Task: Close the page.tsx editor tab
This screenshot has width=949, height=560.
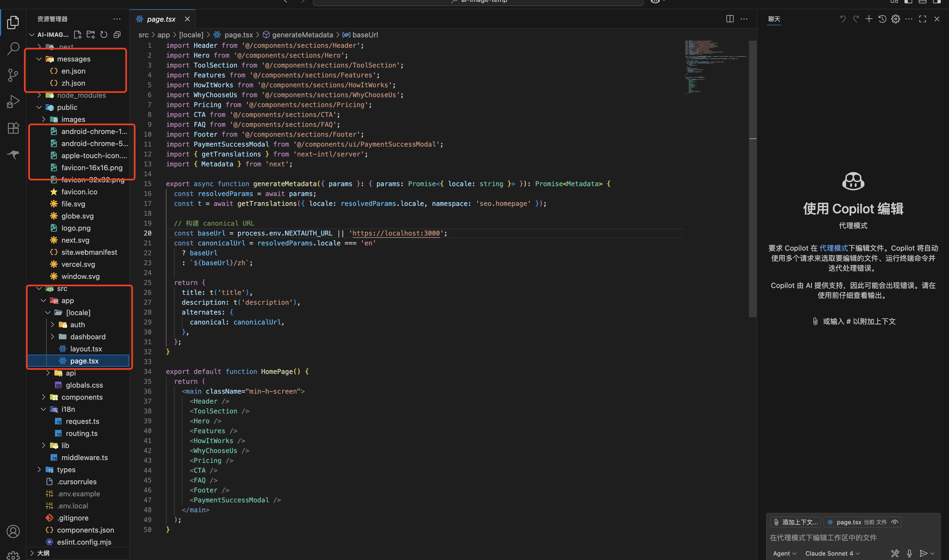Action: click(x=187, y=19)
